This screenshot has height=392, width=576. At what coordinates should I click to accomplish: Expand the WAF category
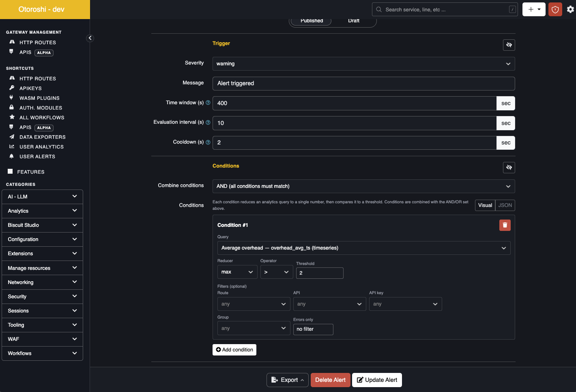43,339
